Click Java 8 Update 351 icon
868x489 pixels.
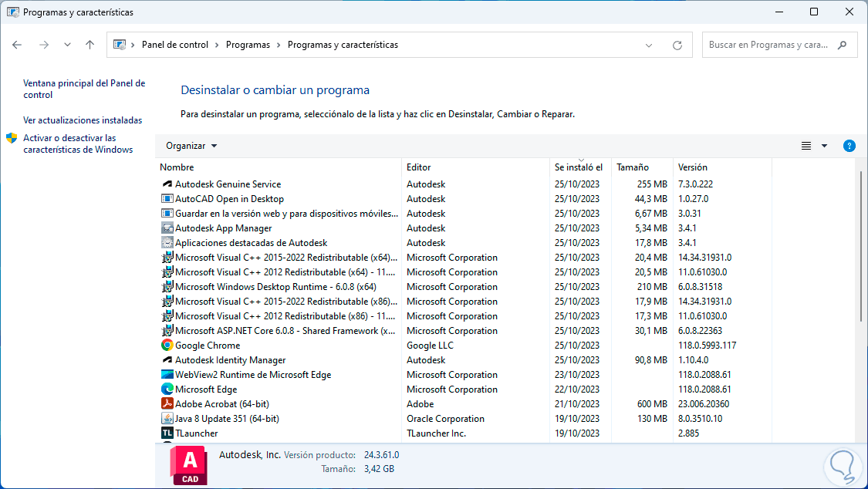tap(167, 419)
